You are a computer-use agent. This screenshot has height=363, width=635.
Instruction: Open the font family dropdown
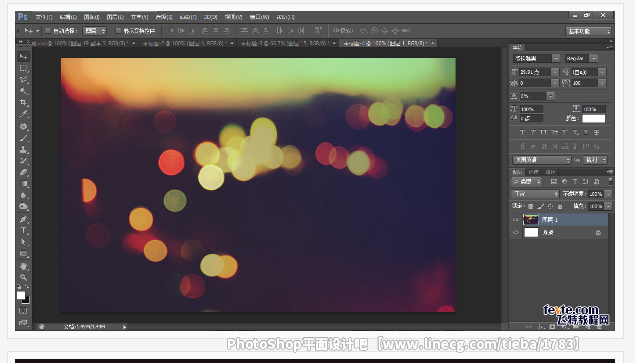[x=536, y=58]
